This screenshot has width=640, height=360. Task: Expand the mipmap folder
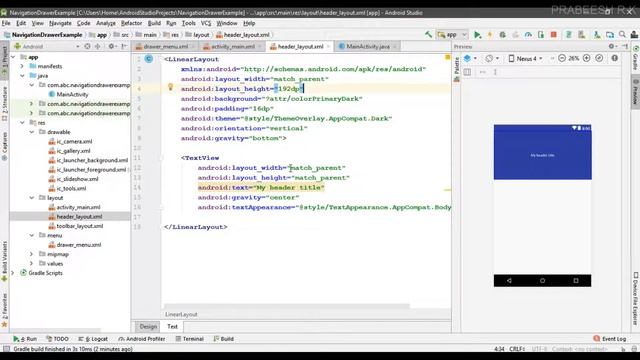pyautogui.click(x=32, y=254)
